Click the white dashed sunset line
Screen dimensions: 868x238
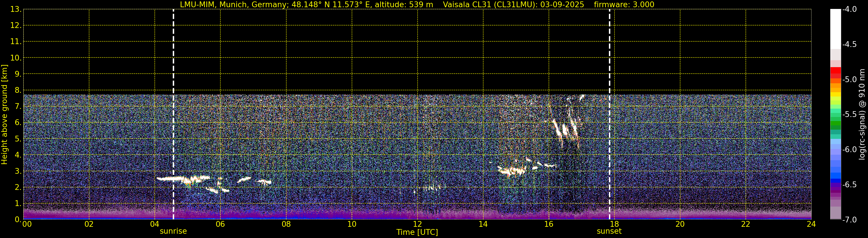[609, 114]
